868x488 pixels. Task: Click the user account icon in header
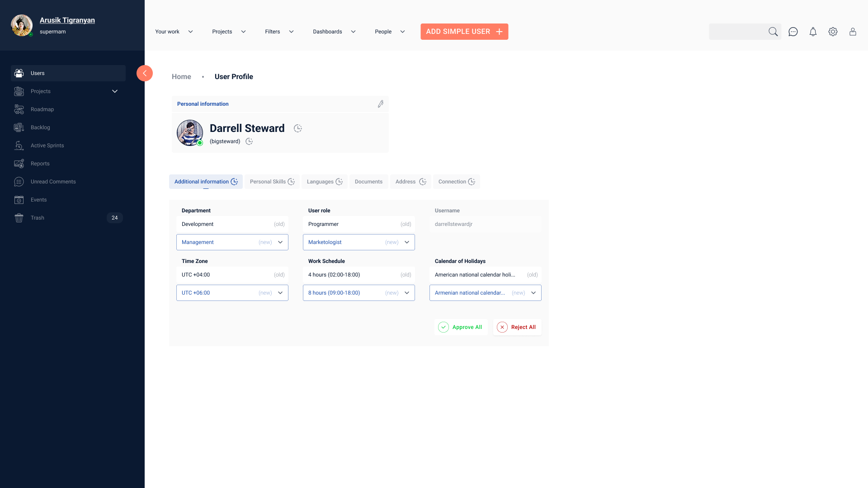pos(853,32)
